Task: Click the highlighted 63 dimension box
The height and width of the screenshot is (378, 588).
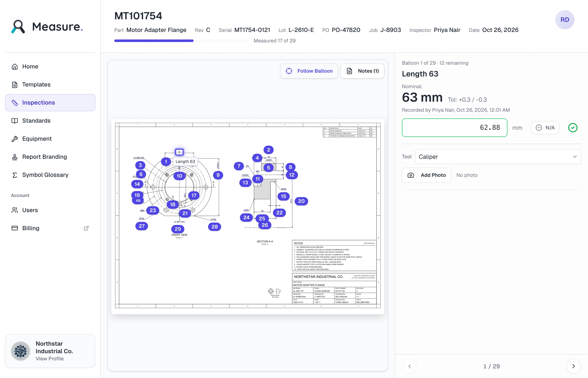Action: (179, 152)
